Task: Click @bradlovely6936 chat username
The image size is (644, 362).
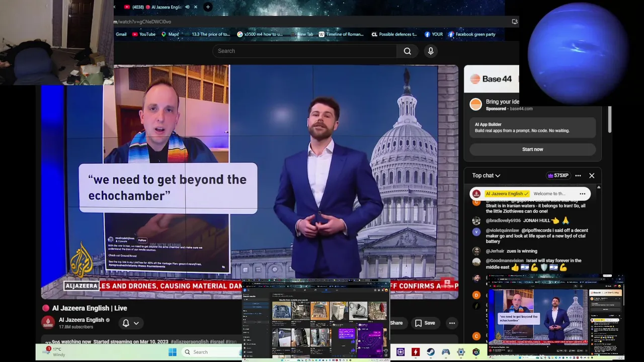Action: pos(503,220)
